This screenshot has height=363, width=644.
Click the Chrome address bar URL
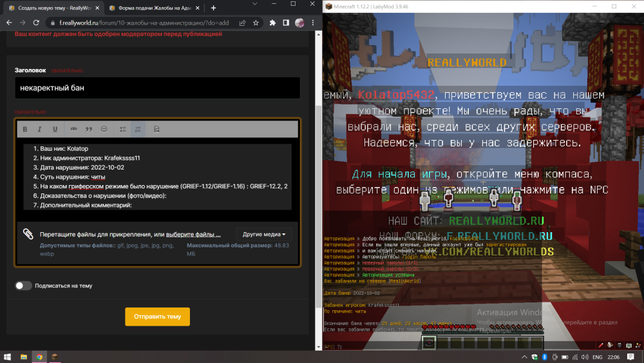pyautogui.click(x=144, y=23)
